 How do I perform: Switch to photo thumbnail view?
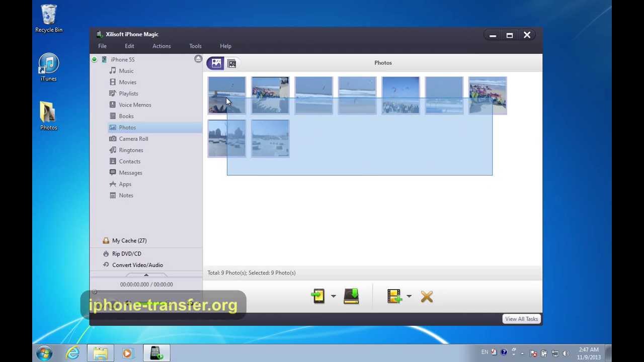(216, 63)
